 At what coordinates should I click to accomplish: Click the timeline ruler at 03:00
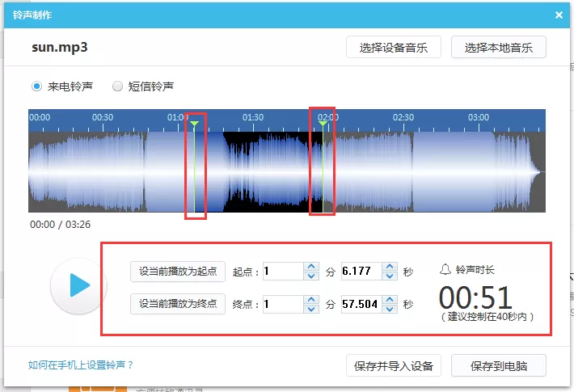tap(479, 117)
